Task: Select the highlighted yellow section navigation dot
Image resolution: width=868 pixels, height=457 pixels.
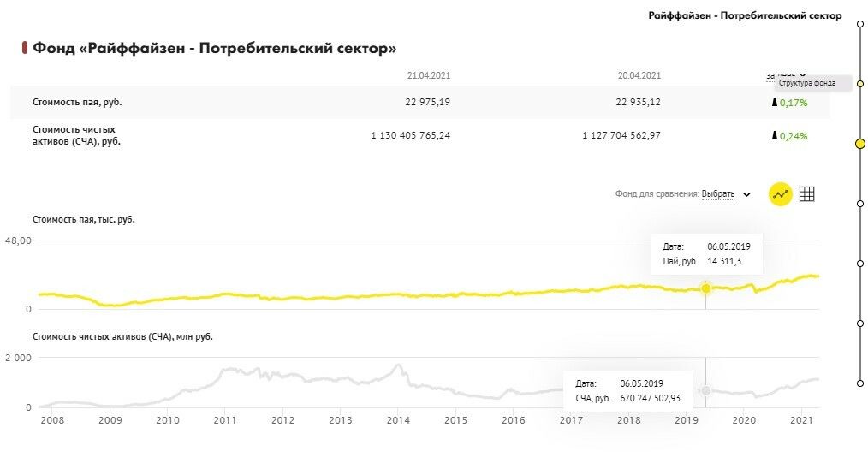Action: [x=860, y=144]
